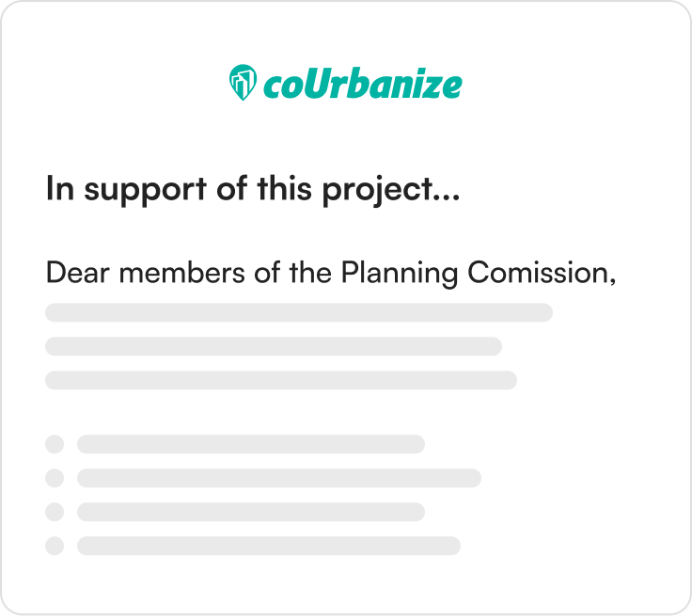
Task: Click the teal coUrbanize wordmark
Action: [x=363, y=84]
